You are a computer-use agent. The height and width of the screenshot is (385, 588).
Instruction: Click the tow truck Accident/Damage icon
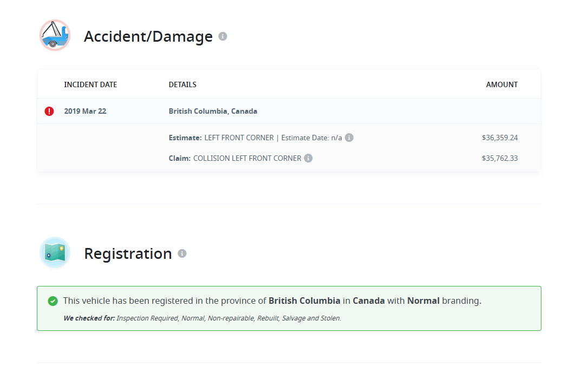[55, 36]
